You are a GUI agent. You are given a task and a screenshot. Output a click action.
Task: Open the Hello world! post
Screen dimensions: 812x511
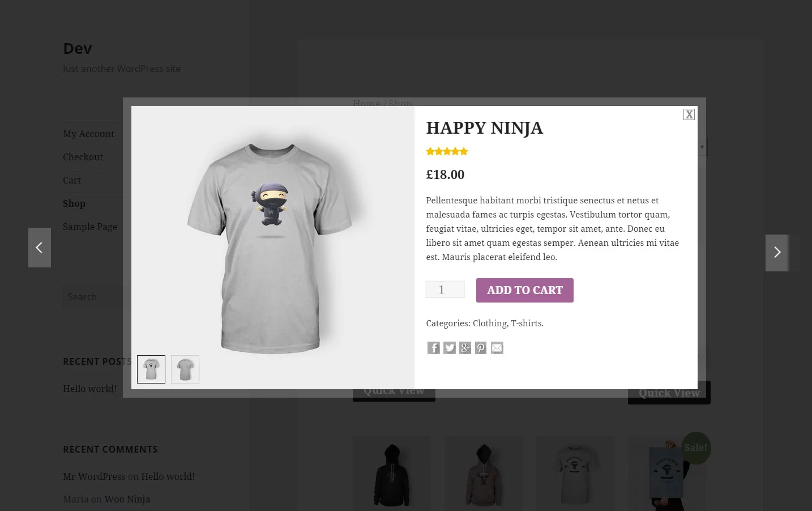[89, 389]
